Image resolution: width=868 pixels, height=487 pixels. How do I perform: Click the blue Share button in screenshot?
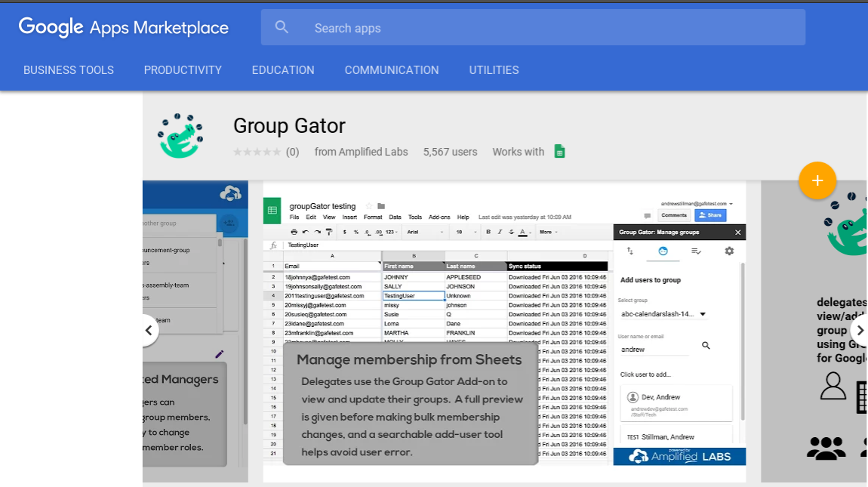click(x=710, y=215)
